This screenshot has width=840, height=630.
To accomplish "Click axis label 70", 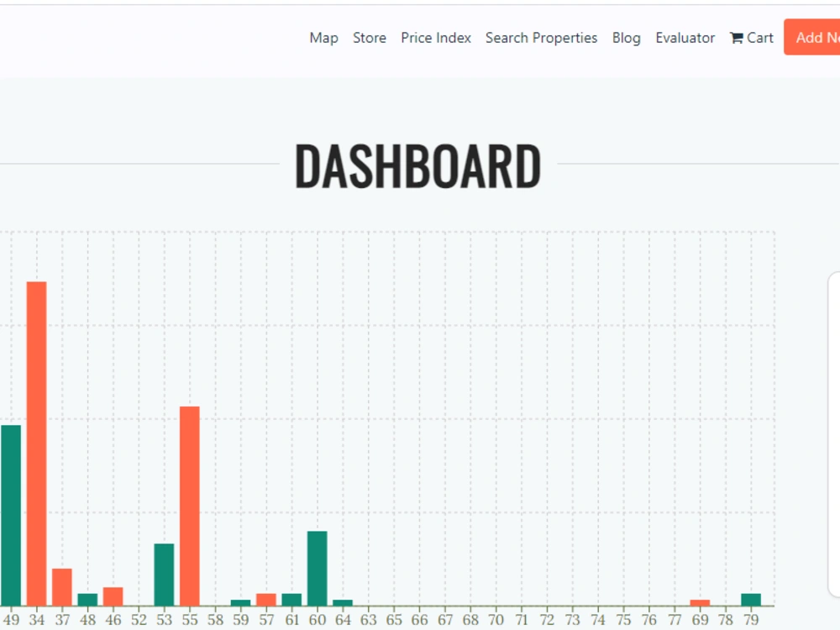I will pyautogui.click(x=496, y=620).
